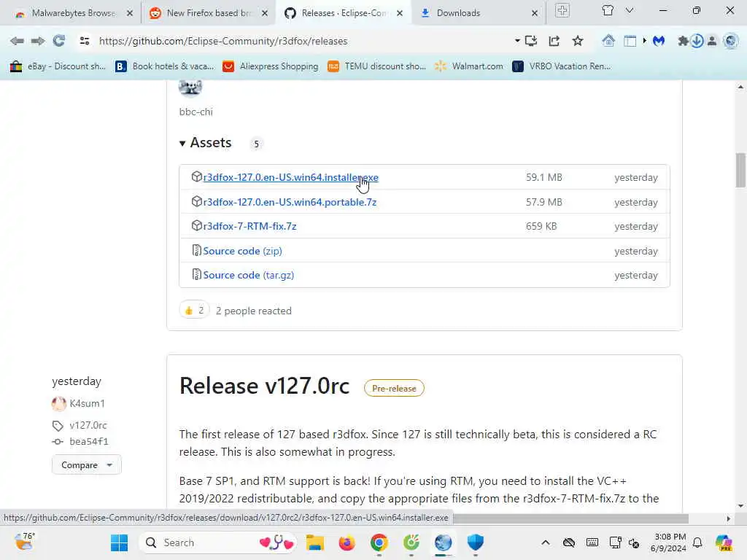The image size is (747, 560).
Task: Close the Malwarebytes Browser tab
Action: tap(130, 13)
